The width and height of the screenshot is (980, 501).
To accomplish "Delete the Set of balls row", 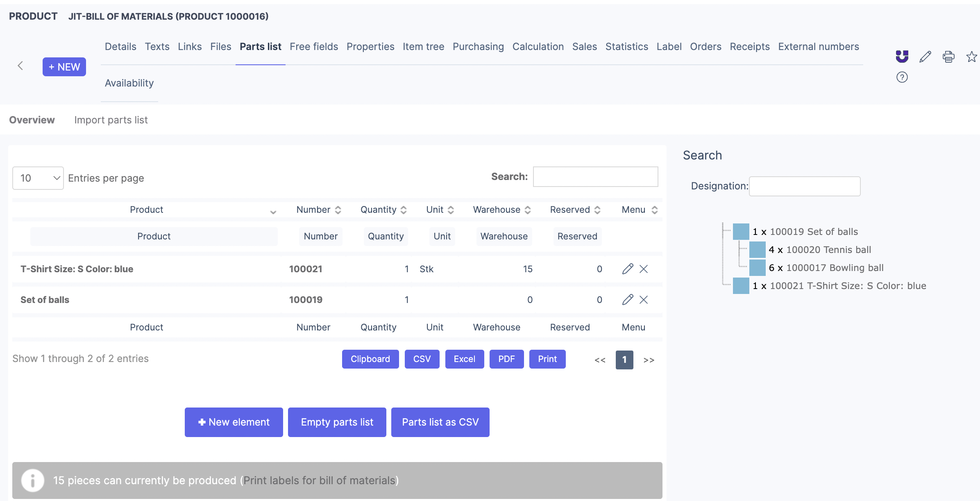I will tap(644, 300).
